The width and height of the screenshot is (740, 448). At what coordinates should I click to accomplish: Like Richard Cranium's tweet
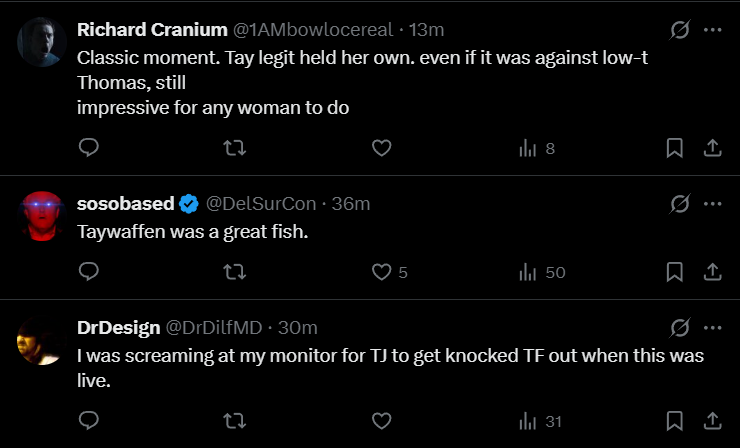click(x=381, y=148)
